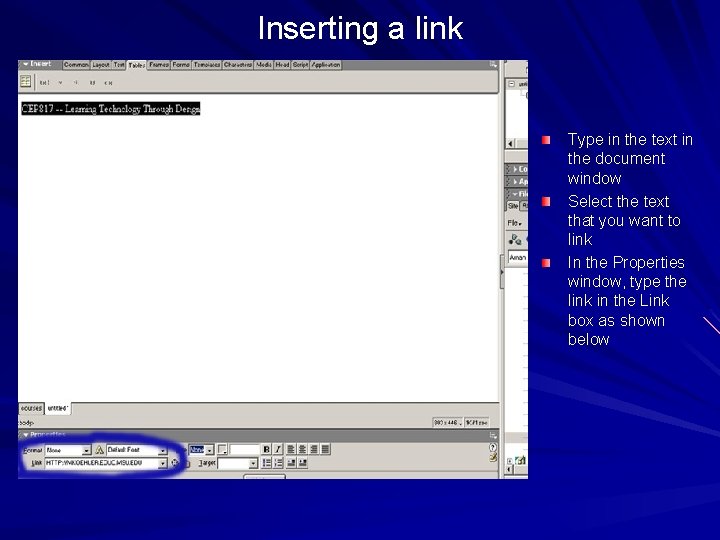
Task: Switch to the courses document tab
Action: (x=31, y=408)
